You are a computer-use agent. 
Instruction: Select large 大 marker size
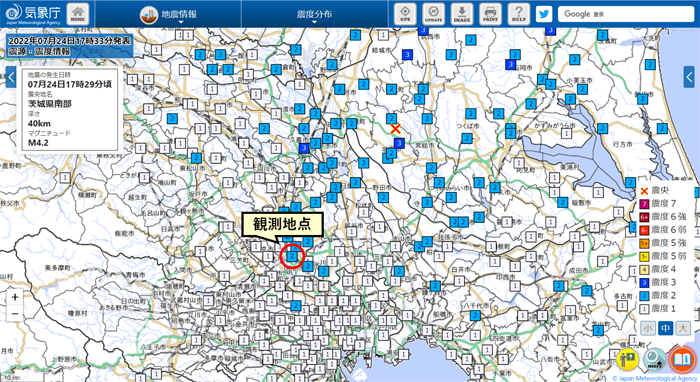683,328
